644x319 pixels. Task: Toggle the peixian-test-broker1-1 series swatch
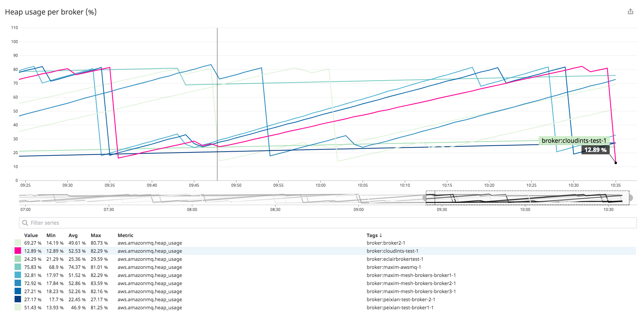point(17,307)
